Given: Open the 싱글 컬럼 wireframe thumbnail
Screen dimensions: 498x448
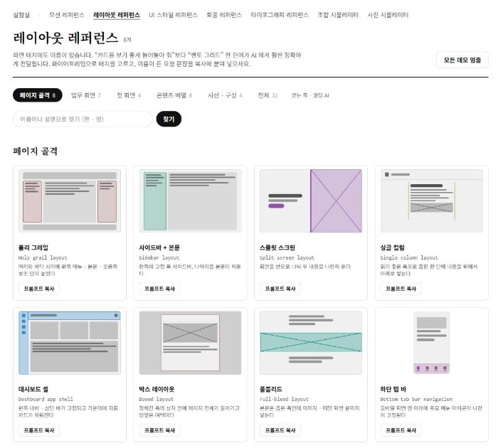Looking at the screenshot, I should [x=432, y=201].
